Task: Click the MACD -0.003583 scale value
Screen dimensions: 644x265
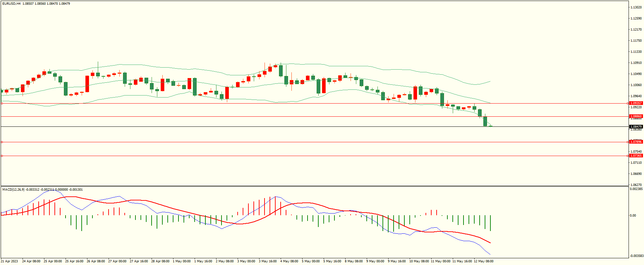Action: (636, 256)
